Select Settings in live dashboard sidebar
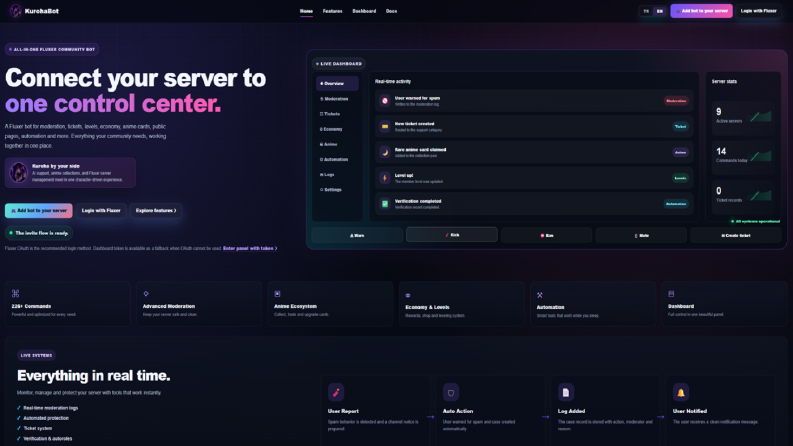The width and height of the screenshot is (793, 446). point(337,190)
